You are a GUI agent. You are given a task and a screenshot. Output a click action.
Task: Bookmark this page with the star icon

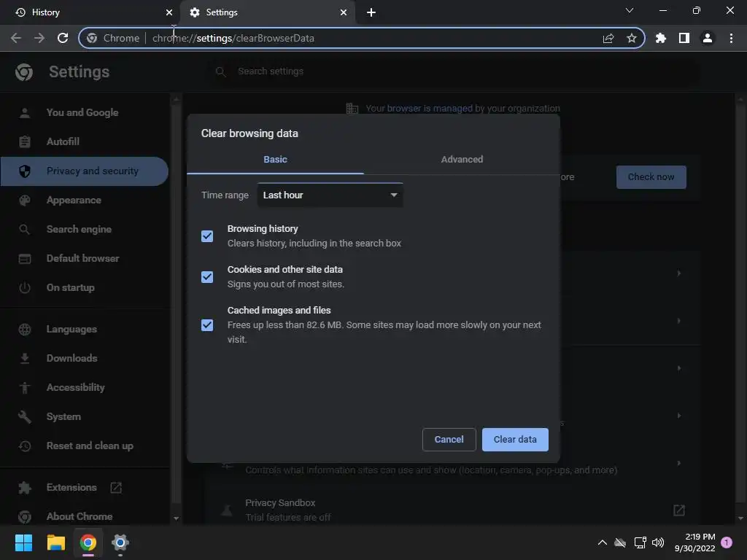click(x=632, y=38)
